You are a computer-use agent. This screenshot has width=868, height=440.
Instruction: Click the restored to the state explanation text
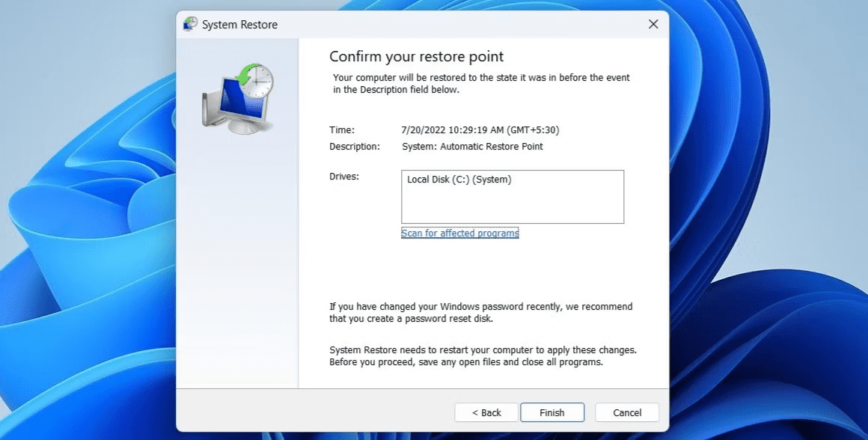click(x=481, y=84)
